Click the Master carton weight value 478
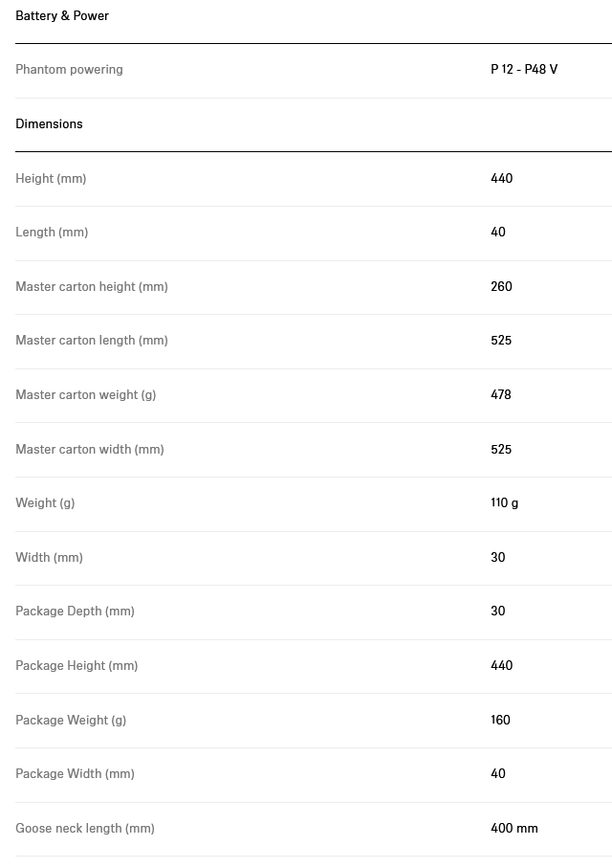 coord(501,394)
